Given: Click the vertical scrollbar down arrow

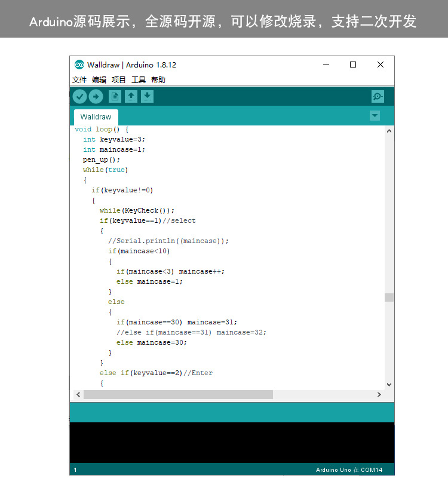Looking at the screenshot, I should (389, 385).
